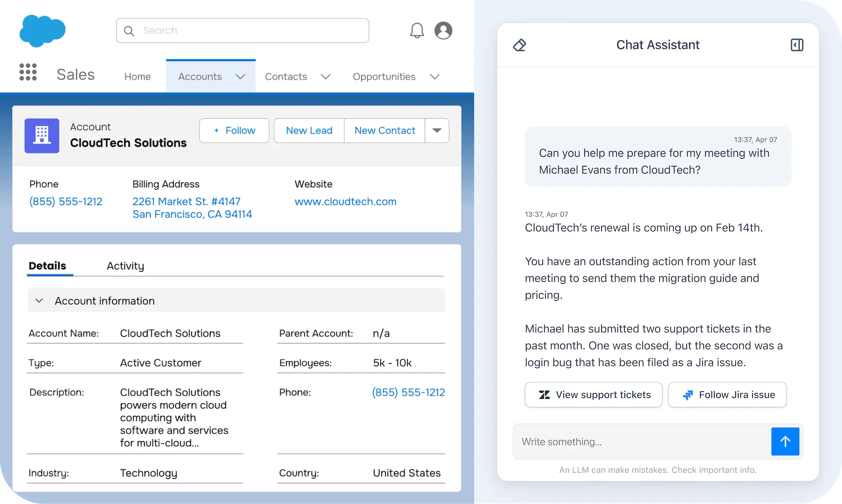
Task: Go to the Home tab
Action: coord(137,77)
